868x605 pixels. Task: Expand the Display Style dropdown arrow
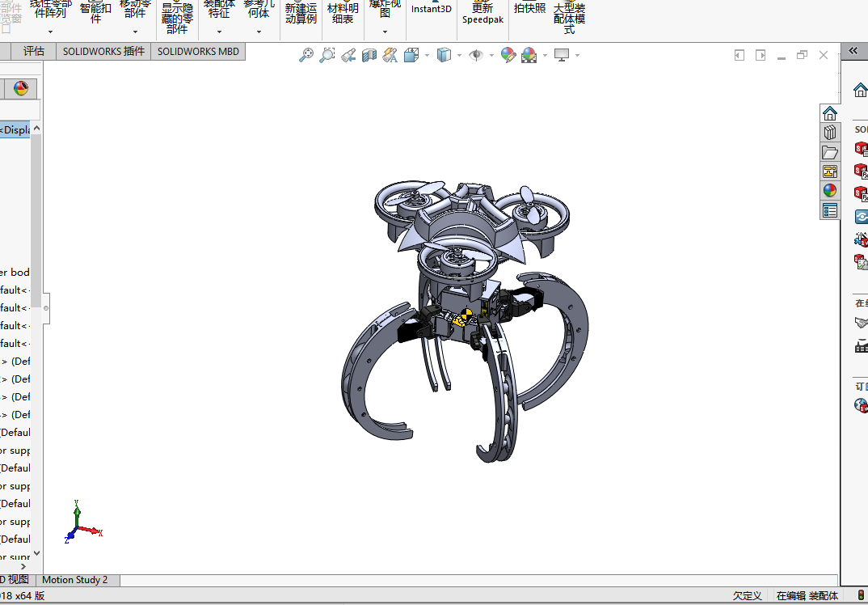(460, 55)
